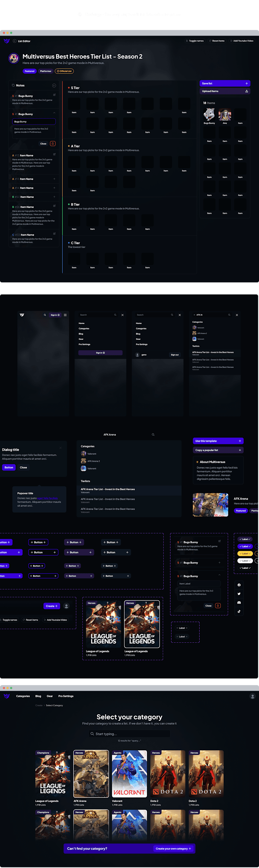Viewport: 259px width, 868px height.
Task: Toggle the white Label chip
Action: [245, 561]
